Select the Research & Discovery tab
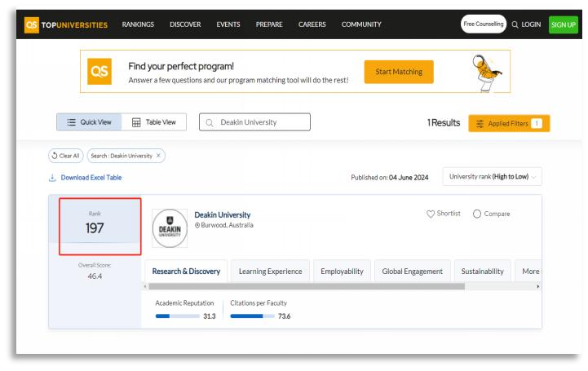588x371 pixels. pyautogui.click(x=186, y=271)
